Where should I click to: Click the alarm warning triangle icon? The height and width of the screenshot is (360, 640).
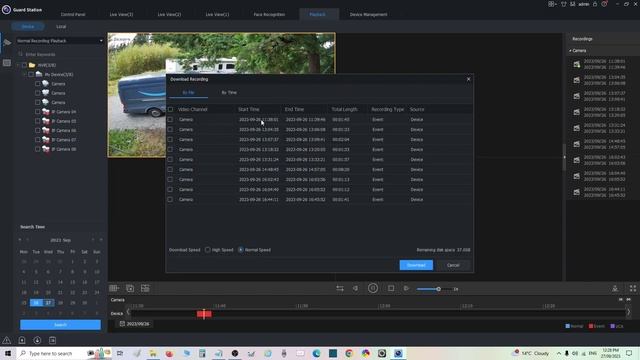[x=7, y=340]
